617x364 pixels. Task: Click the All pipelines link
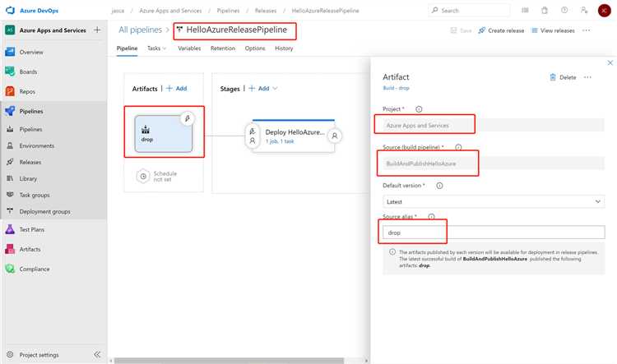tap(140, 30)
